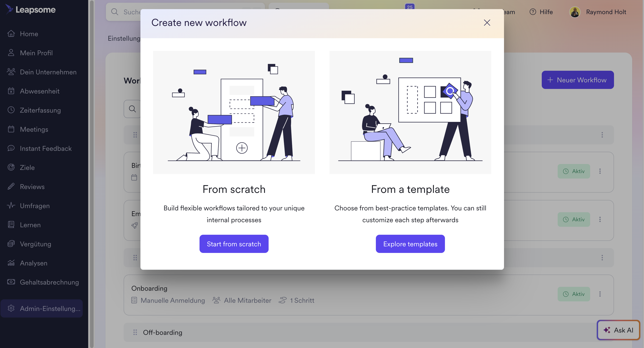Click the Umfragen pulse icon
This screenshot has width=644, height=348.
[x=11, y=206]
